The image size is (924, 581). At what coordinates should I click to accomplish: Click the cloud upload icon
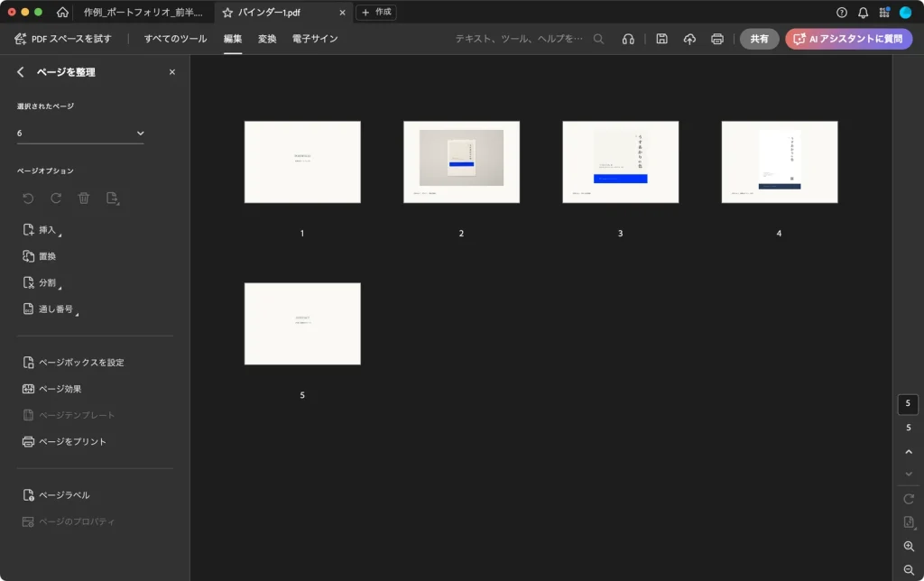pyautogui.click(x=689, y=39)
